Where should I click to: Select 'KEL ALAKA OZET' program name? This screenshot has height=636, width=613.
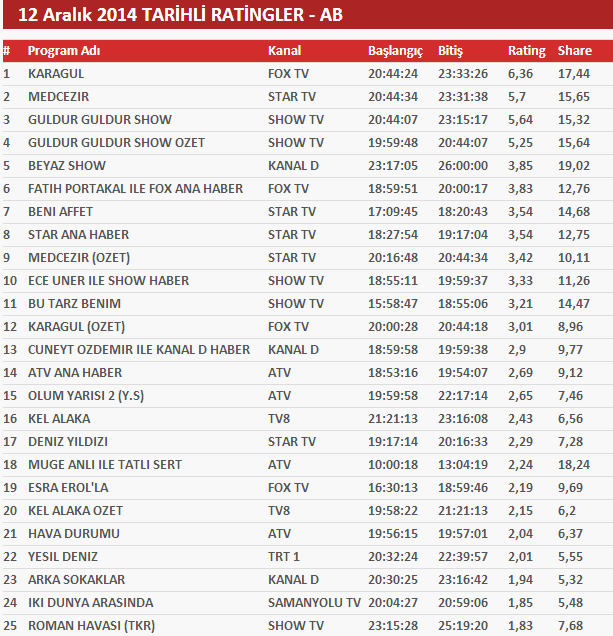[x=75, y=511]
